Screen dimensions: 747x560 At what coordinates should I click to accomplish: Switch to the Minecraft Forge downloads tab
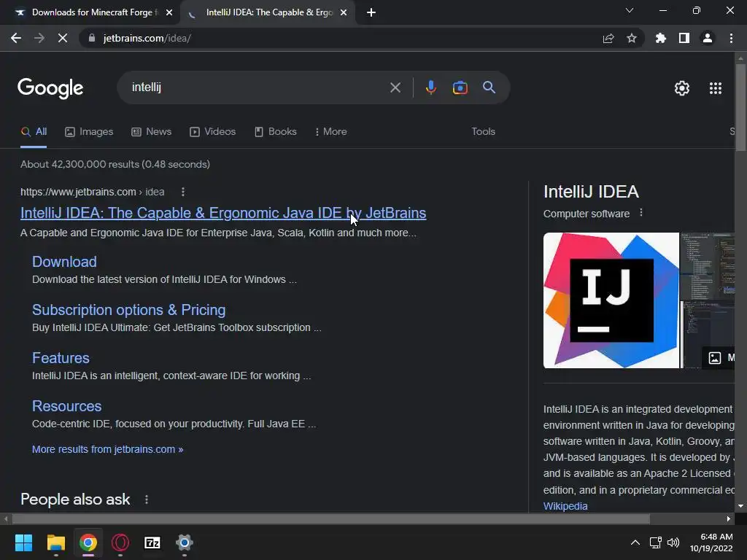pyautogui.click(x=94, y=12)
